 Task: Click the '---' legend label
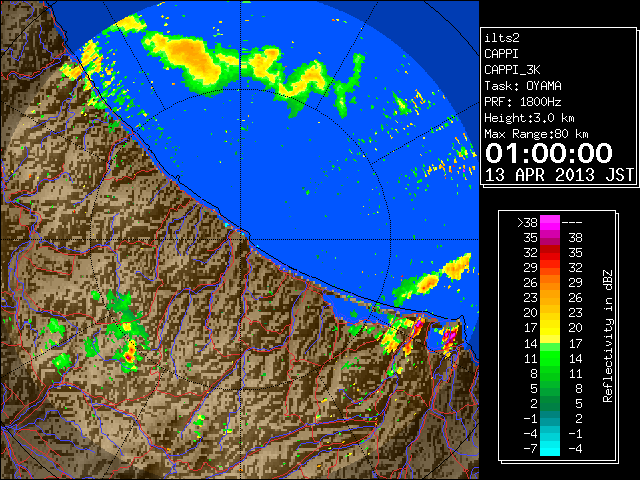point(572,223)
